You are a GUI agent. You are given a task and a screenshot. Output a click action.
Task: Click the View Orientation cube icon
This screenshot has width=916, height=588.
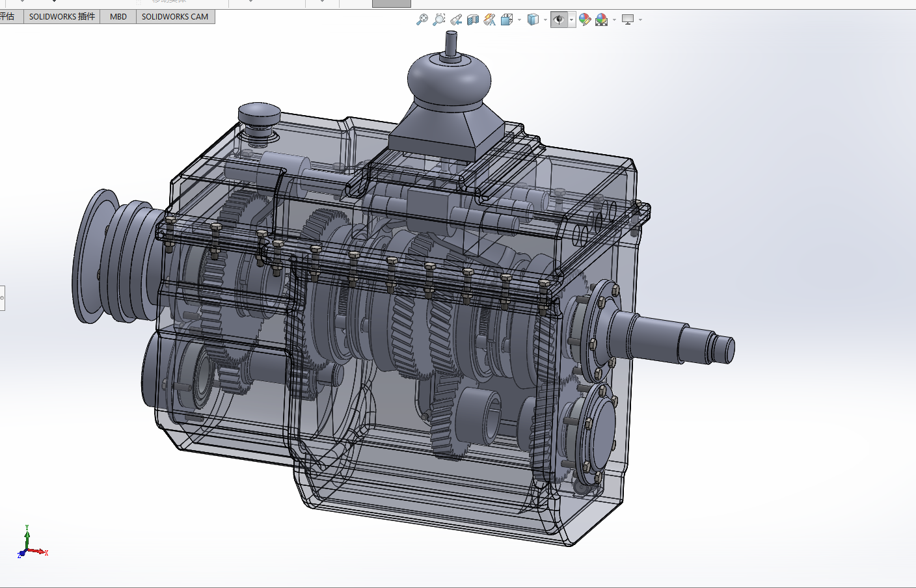point(507,20)
